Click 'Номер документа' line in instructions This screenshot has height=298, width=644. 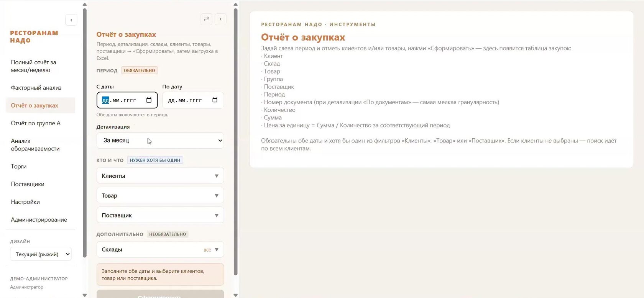click(x=380, y=102)
